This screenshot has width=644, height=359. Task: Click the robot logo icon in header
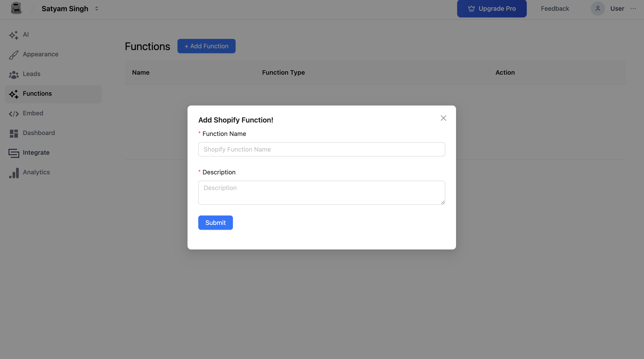point(17,8)
